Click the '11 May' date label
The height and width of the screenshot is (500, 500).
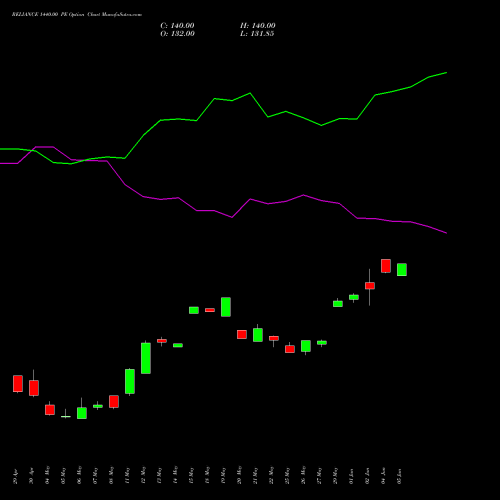click(127, 475)
